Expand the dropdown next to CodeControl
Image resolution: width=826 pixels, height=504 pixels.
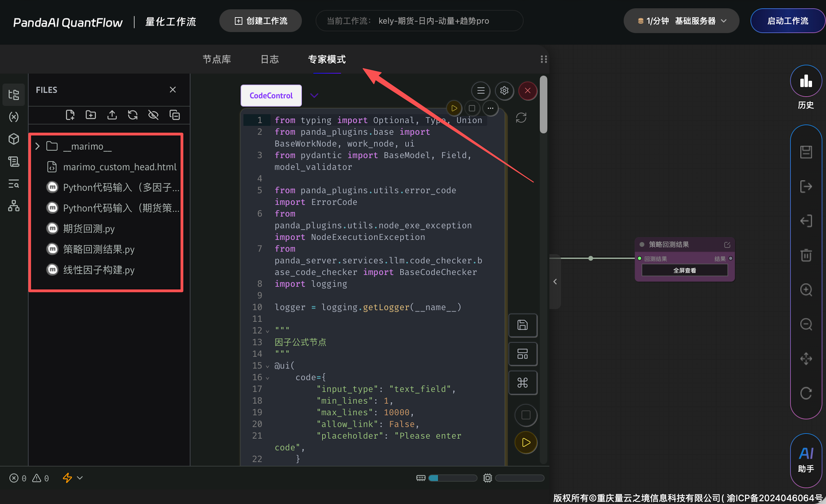click(x=314, y=96)
